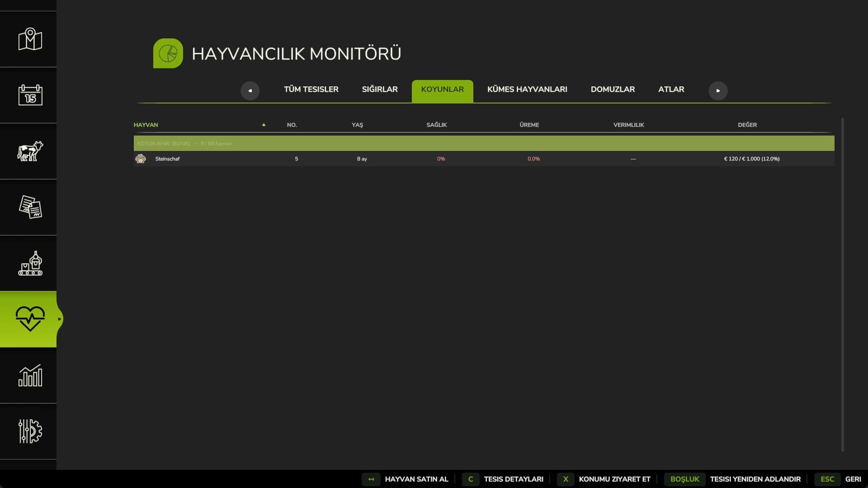This screenshot has width=868, height=488.
Task: Open the animals cow icon in the sidebar
Action: tap(30, 151)
